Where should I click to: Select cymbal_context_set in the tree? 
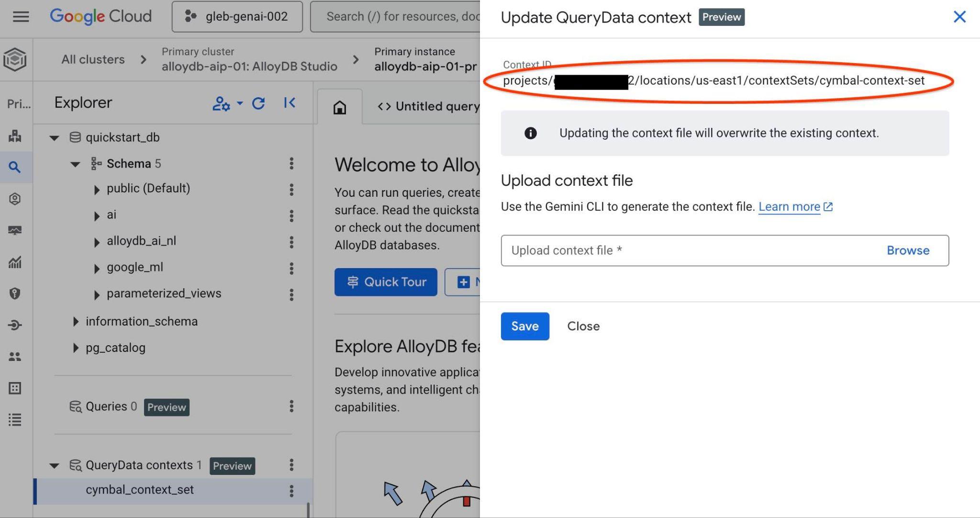click(140, 490)
